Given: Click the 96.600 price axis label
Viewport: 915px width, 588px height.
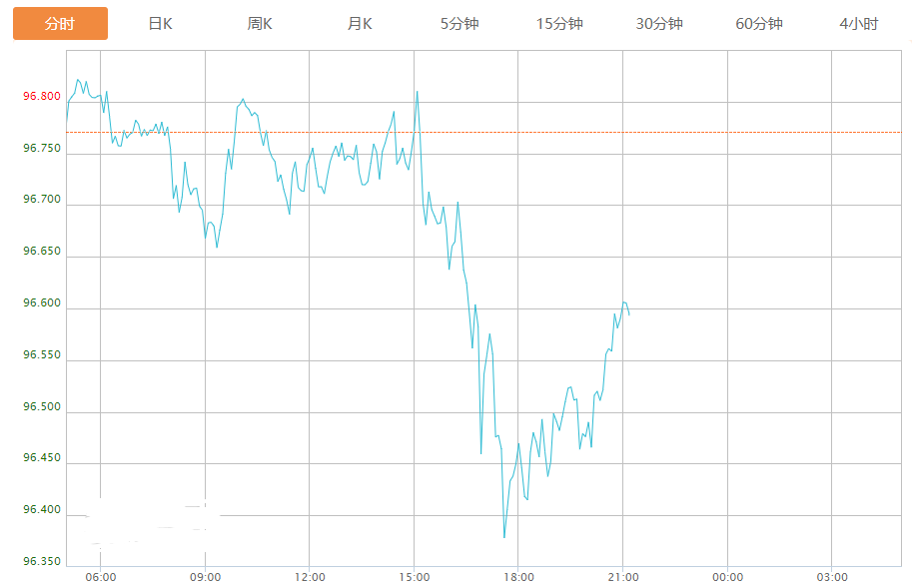Looking at the screenshot, I should pos(42,303).
